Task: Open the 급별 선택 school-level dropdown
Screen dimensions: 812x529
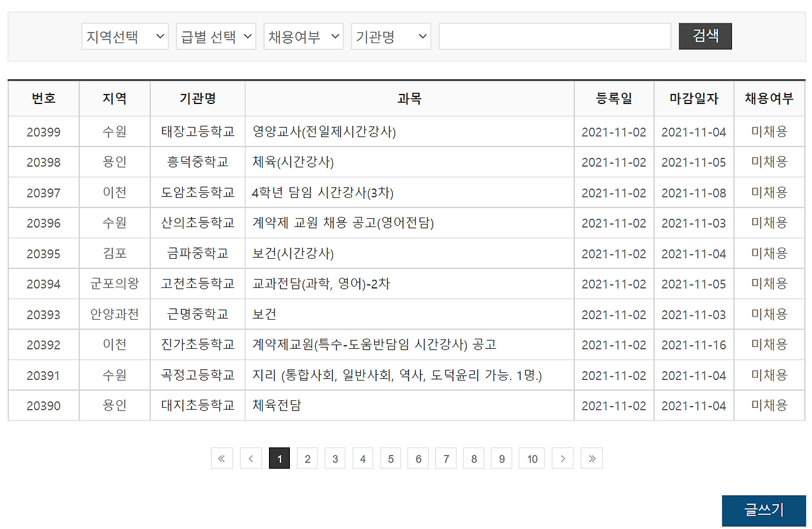Action: coord(216,36)
